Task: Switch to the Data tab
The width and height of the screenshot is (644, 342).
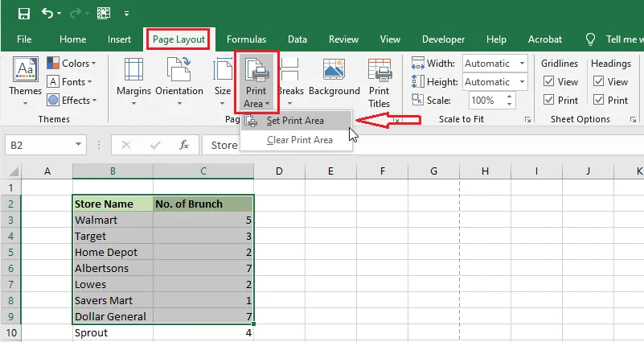Action: pos(297,39)
